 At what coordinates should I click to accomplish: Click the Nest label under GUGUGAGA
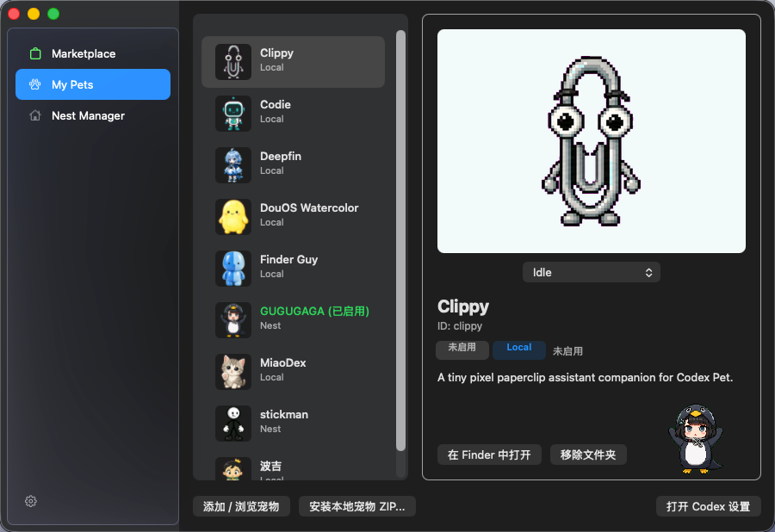[x=270, y=325]
